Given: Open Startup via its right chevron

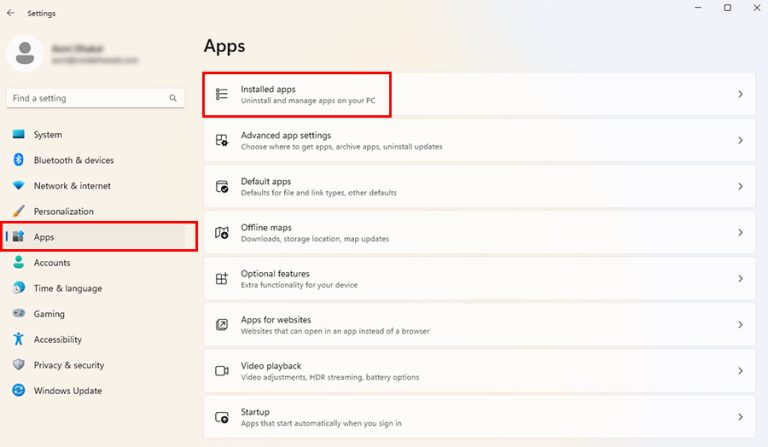Looking at the screenshot, I should tap(740, 417).
